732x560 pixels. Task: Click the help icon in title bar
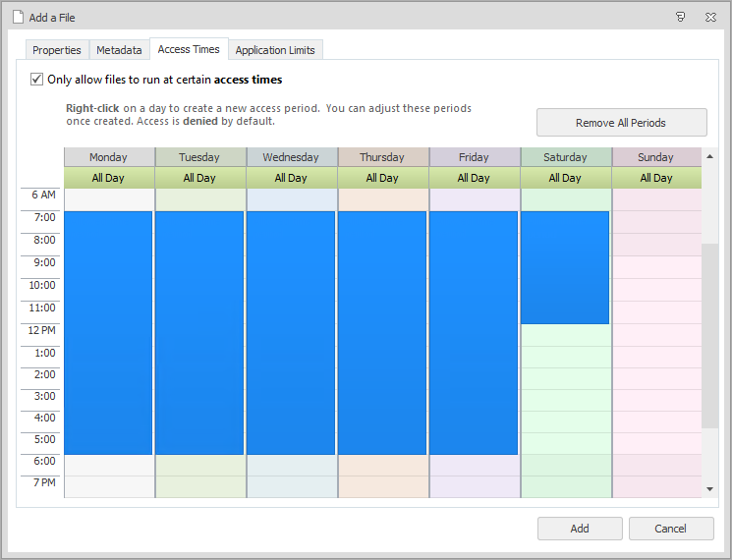[681, 17]
